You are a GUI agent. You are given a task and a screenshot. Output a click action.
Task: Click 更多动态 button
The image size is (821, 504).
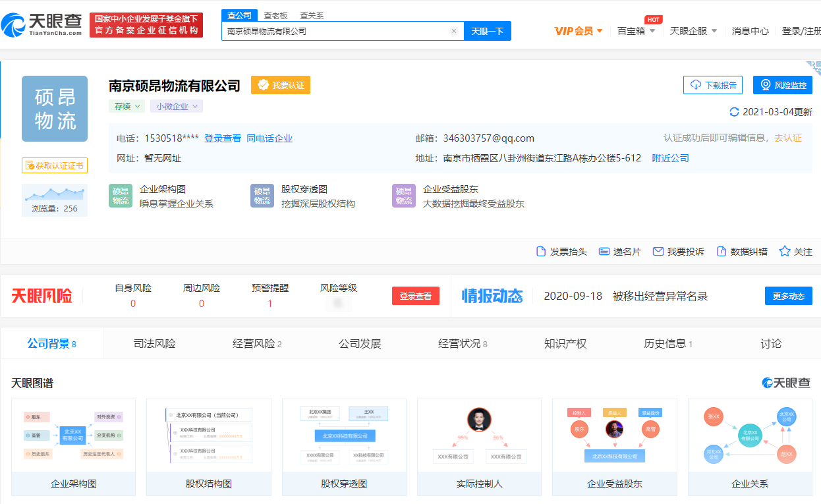[789, 296]
